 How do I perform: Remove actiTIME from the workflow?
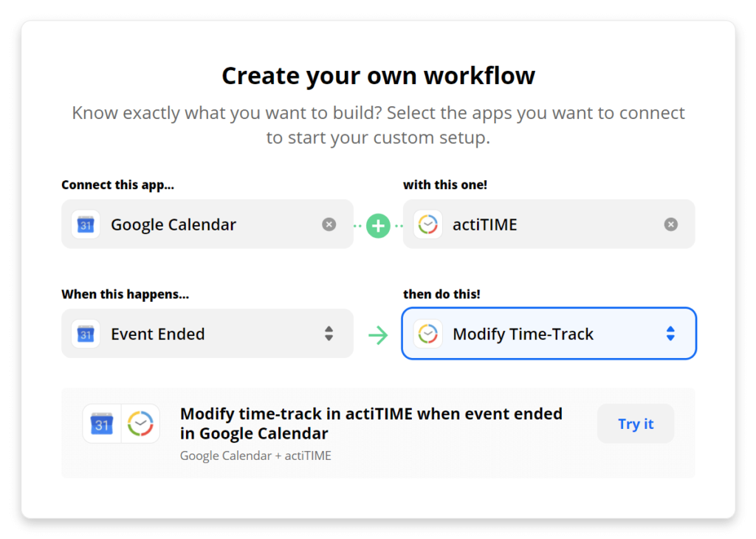click(670, 224)
